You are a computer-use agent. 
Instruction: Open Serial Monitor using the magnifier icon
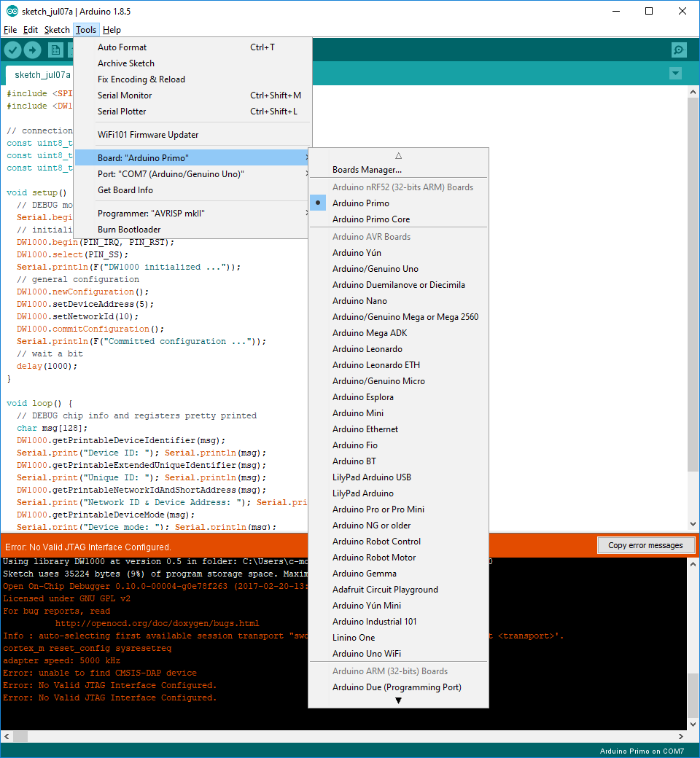point(679,50)
